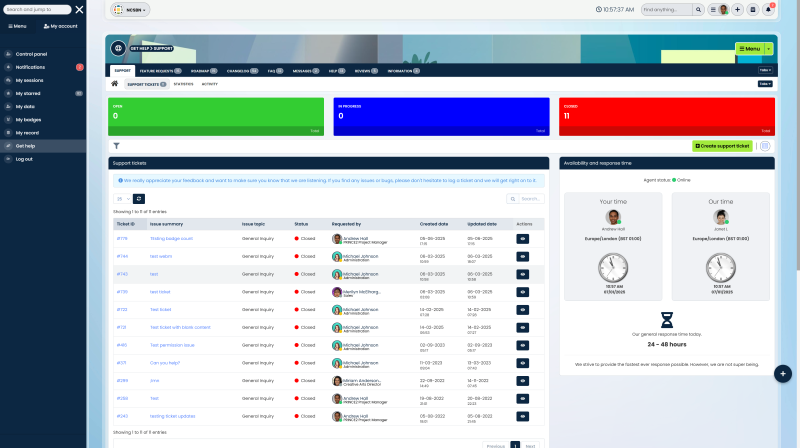Click the floating plus button at right edge
This screenshot has width=800, height=448.
[783, 374]
